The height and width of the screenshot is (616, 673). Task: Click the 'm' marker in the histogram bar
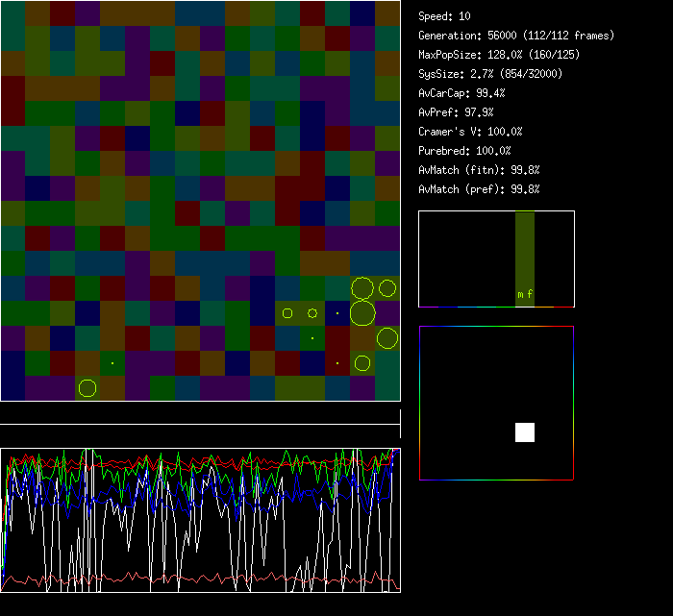[x=520, y=294]
